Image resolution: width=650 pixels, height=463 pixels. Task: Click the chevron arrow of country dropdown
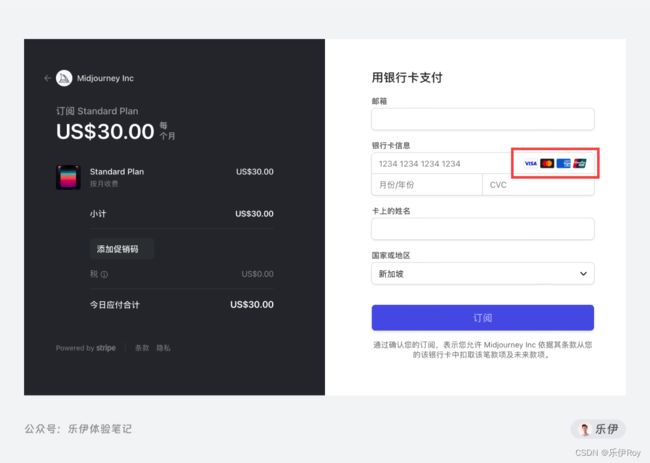coord(583,274)
